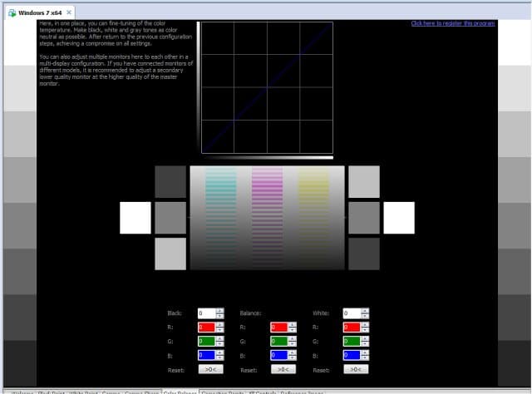Click the Balance blue channel input field
Viewport: 532px width, 394px height.
[x=279, y=355]
